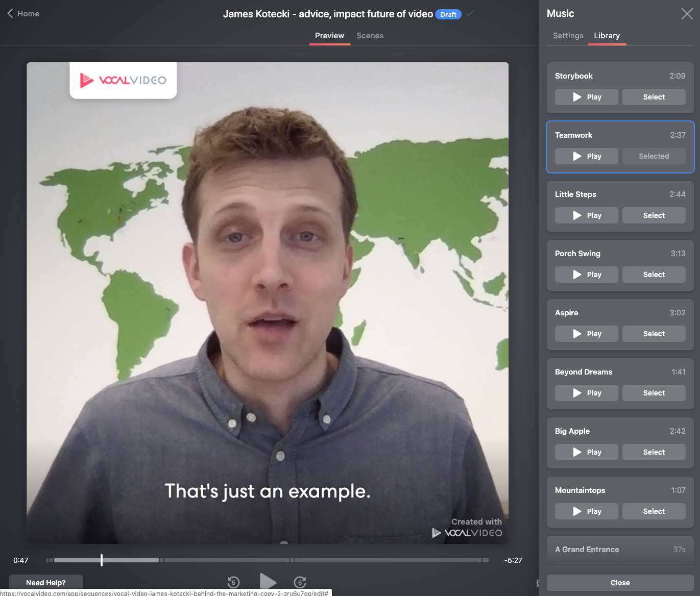This screenshot has height=596, width=700.
Task: Click the Draft status badge
Action: point(448,14)
